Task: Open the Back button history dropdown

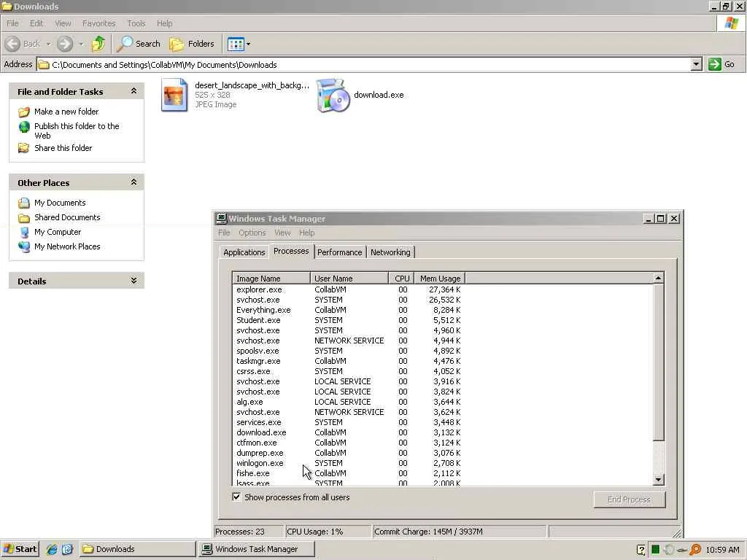Action: 49,44
